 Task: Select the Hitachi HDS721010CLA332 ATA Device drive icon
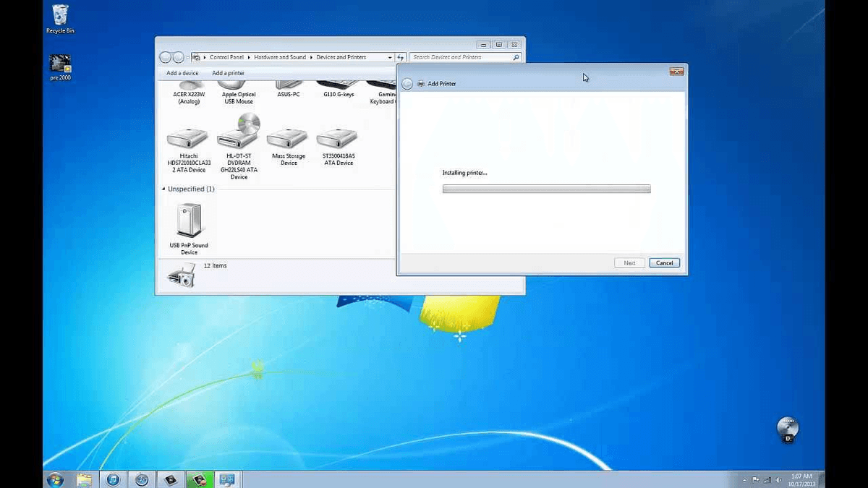pyautogui.click(x=187, y=137)
